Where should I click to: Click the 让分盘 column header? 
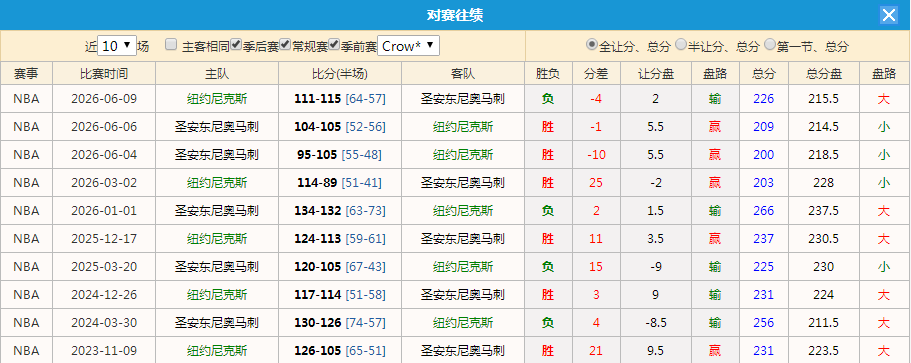[x=656, y=74]
